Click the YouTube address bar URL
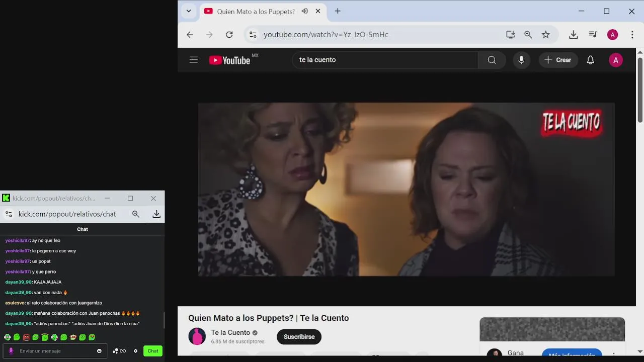This screenshot has height=362, width=644. pos(326,35)
